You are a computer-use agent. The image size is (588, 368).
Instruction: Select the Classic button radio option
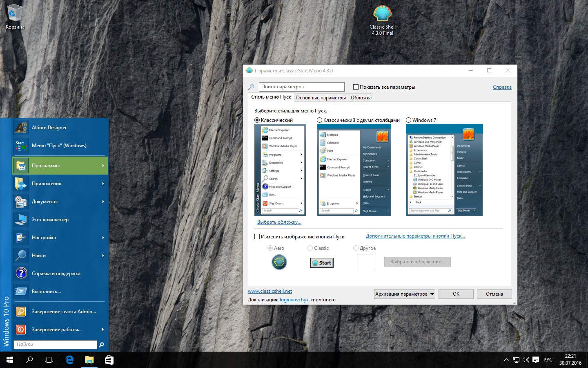[x=310, y=248]
